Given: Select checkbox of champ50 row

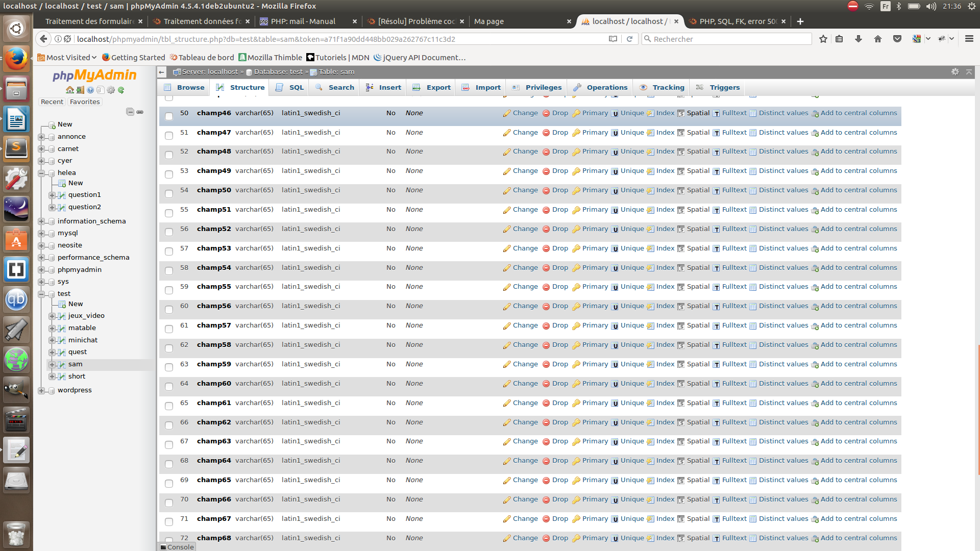Looking at the screenshot, I should pyautogui.click(x=169, y=193).
